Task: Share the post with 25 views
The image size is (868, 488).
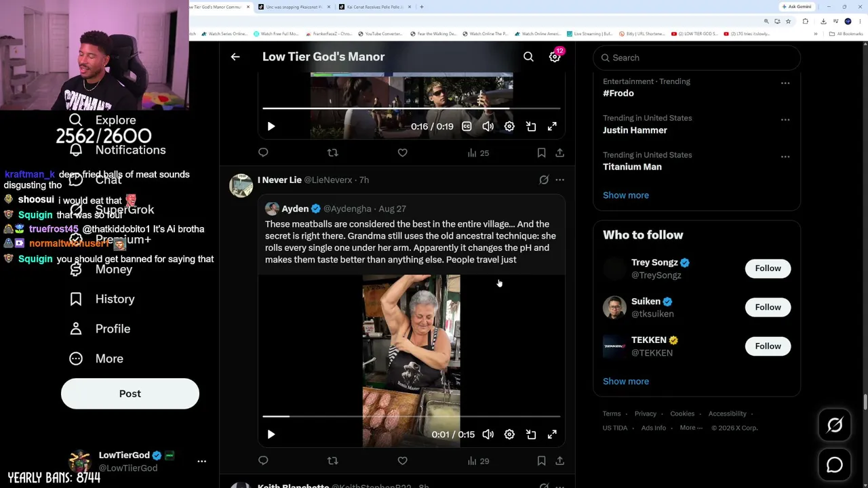Action: coord(559,152)
